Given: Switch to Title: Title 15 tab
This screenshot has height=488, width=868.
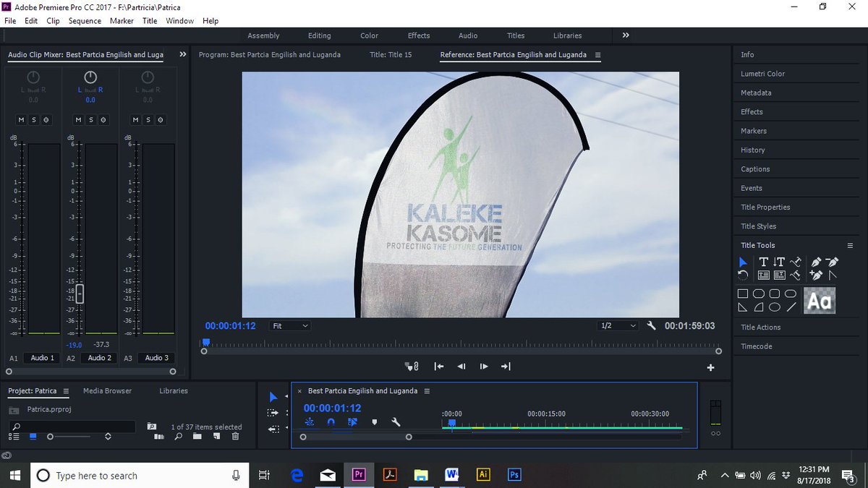Looking at the screenshot, I should coord(391,54).
